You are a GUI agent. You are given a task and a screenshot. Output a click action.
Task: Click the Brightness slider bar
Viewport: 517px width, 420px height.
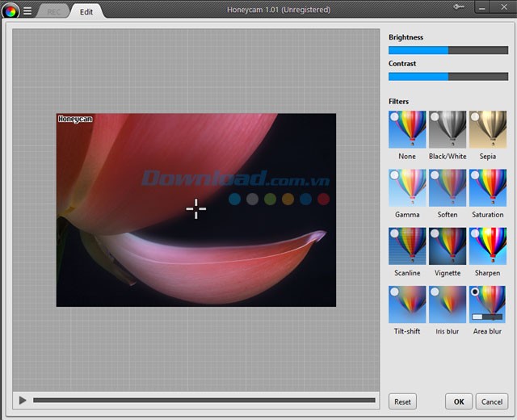click(448, 50)
